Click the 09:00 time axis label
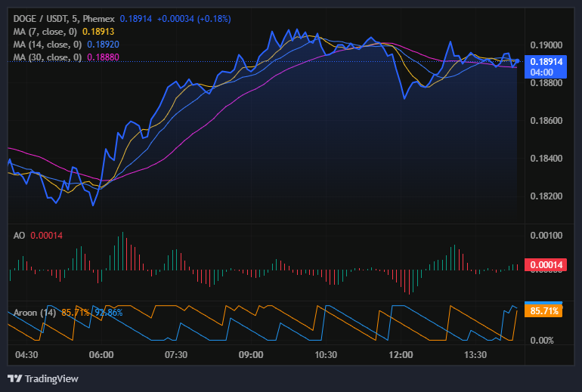 click(251, 355)
